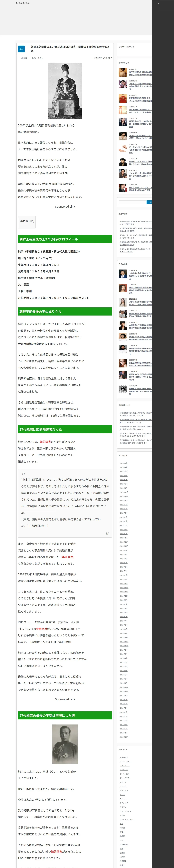Image resolution: width=174 pixels, height=868 pixels.
Task: Open the あっぷあっぷ site title link
Action: tap(23, 3)
